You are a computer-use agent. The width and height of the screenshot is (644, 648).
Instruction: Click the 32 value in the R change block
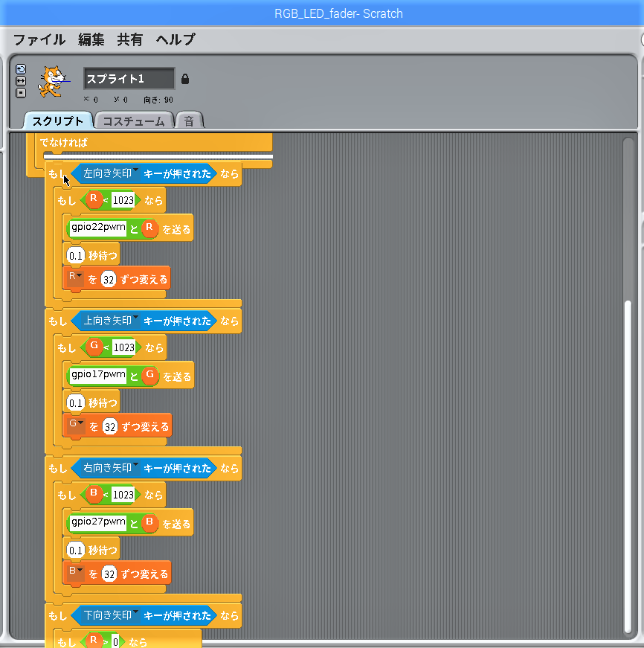(x=109, y=280)
